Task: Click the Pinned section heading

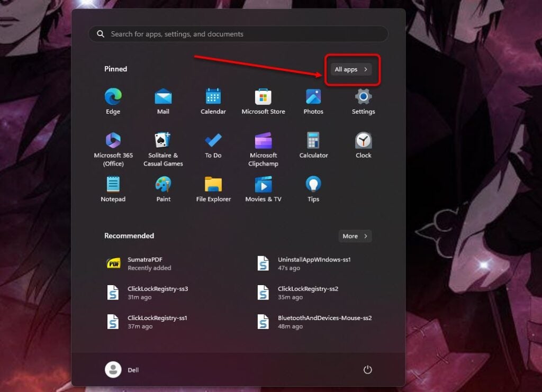Action: tap(115, 69)
